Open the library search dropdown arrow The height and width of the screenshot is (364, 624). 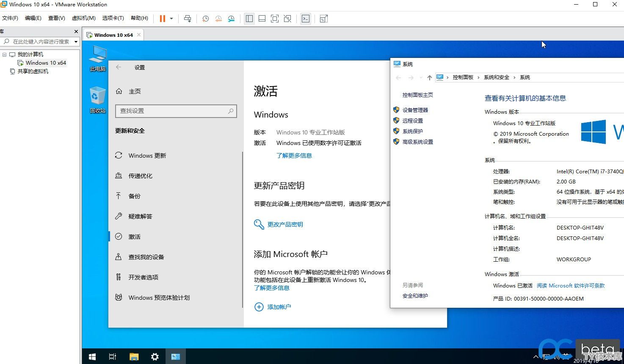76,42
